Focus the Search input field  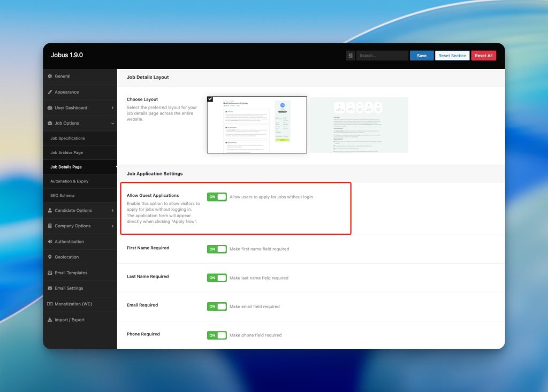(382, 56)
